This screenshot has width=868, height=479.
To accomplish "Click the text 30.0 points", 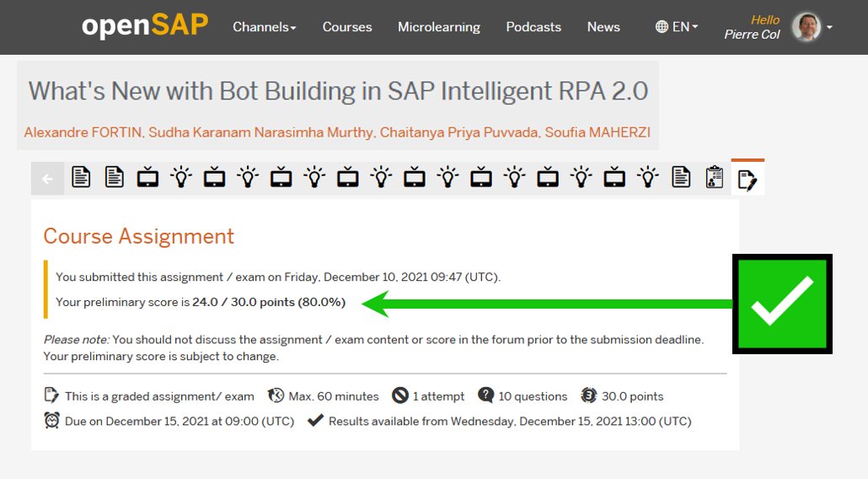I will (633, 396).
